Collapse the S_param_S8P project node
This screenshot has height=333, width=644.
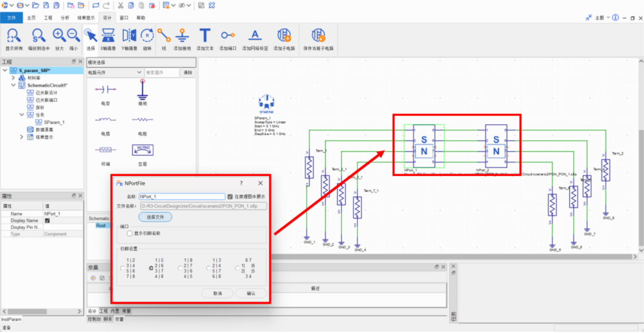5,70
